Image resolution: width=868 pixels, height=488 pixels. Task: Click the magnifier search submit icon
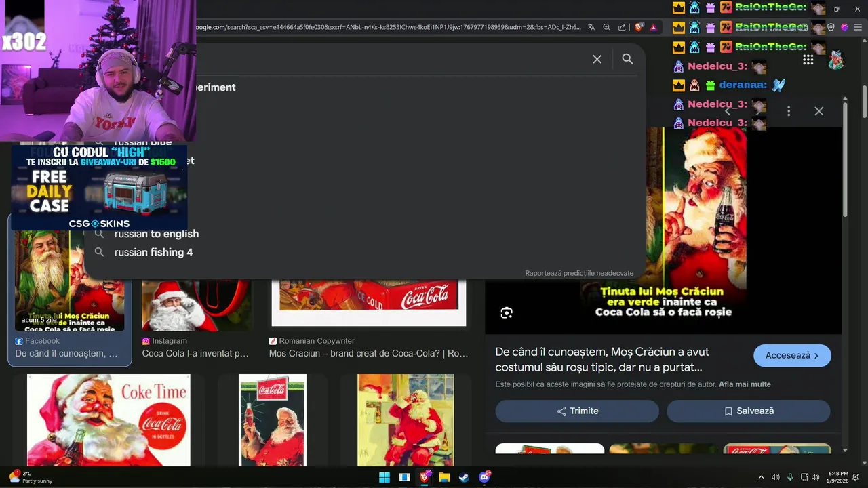(x=627, y=59)
